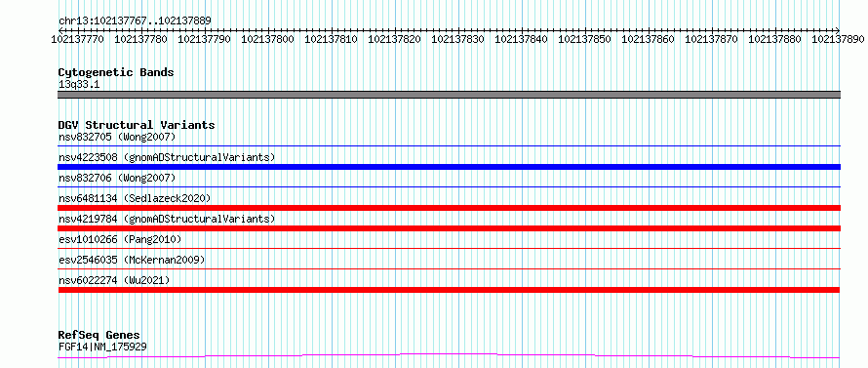Click ruler position 102137860
This screenshot has width=868, height=368.
[649, 39]
